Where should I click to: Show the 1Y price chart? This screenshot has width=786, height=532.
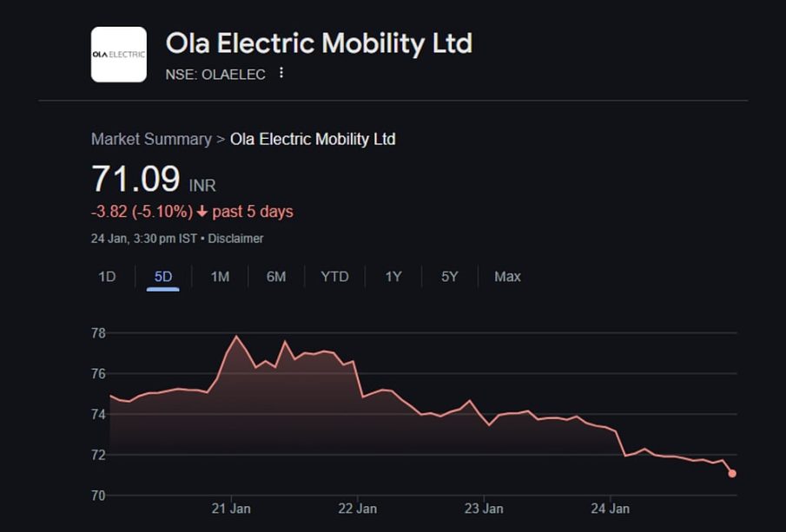[393, 277]
